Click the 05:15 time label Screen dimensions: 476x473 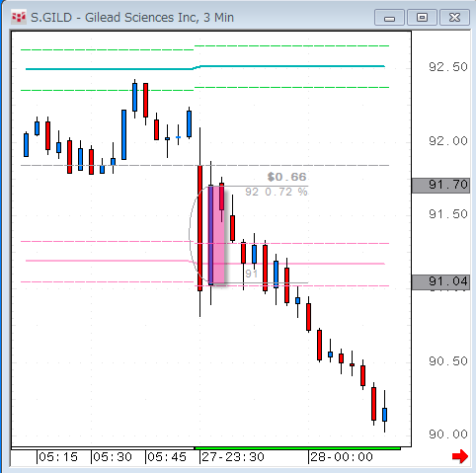click(x=58, y=457)
